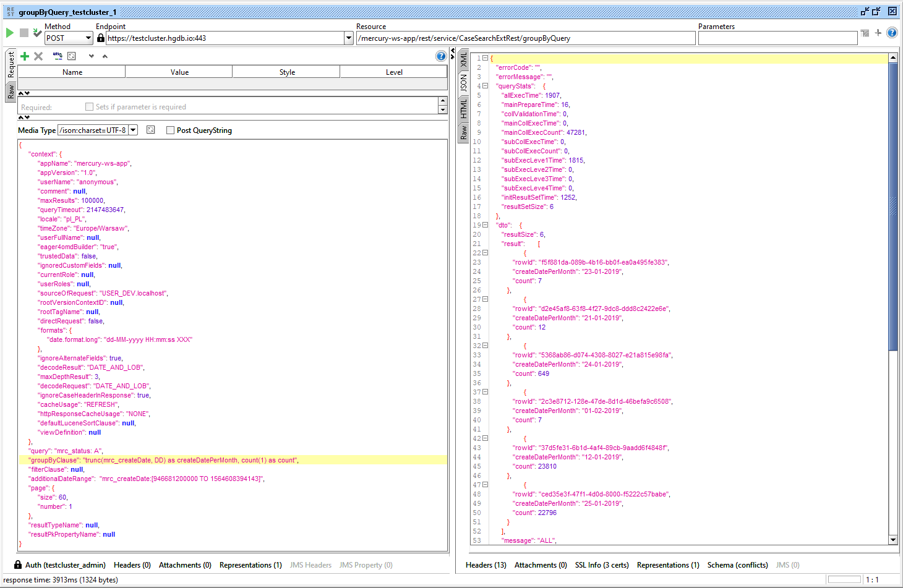
Task: Move the selected parameter up
Action: tap(105, 56)
